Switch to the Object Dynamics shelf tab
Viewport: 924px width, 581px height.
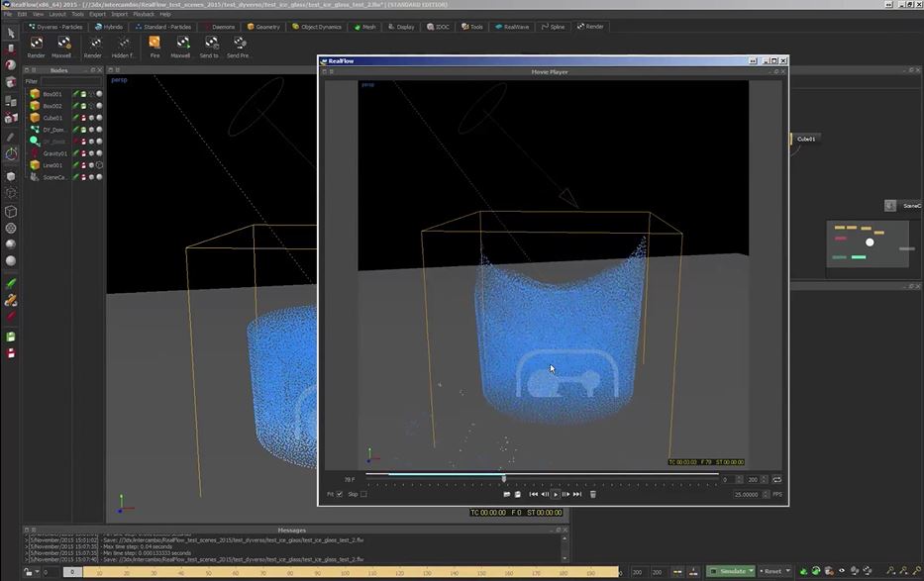click(317, 27)
